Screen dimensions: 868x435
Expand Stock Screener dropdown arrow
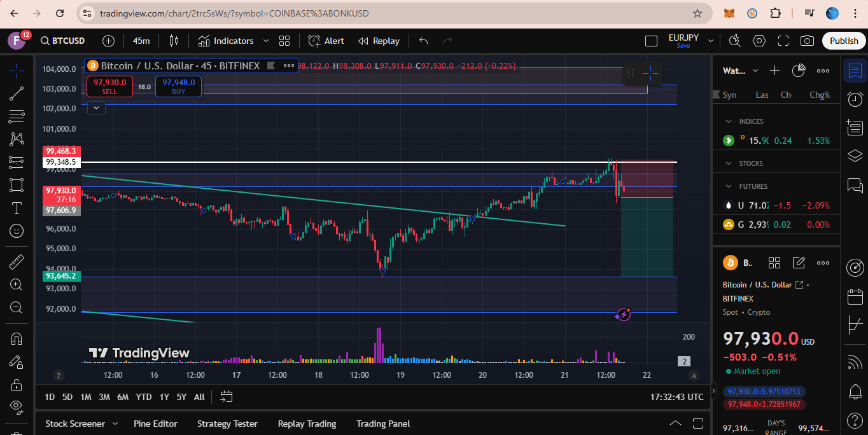115,424
